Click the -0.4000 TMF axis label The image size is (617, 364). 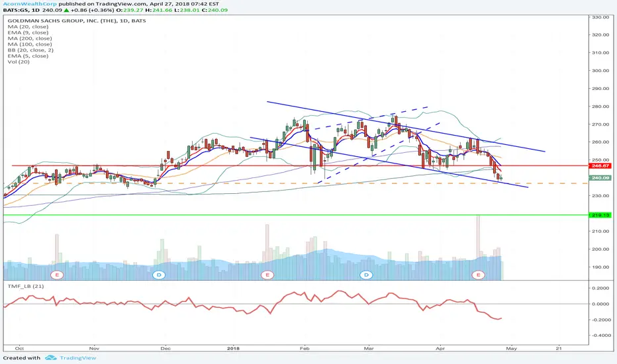point(600,336)
